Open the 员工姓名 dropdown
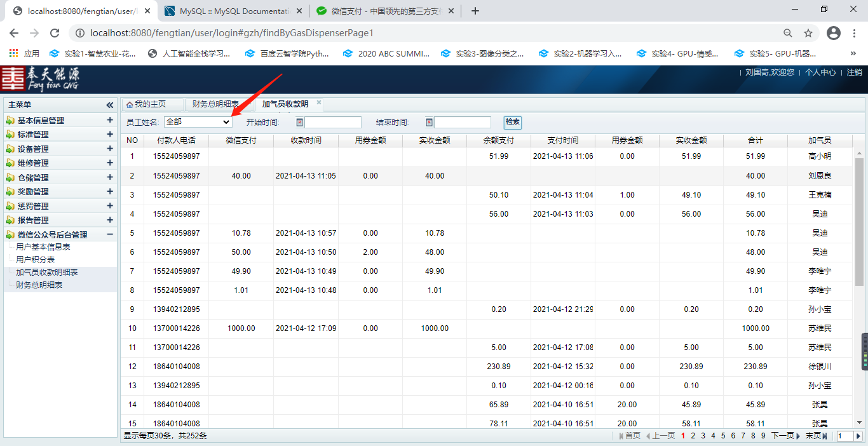The height and width of the screenshot is (446, 868). pyautogui.click(x=198, y=122)
